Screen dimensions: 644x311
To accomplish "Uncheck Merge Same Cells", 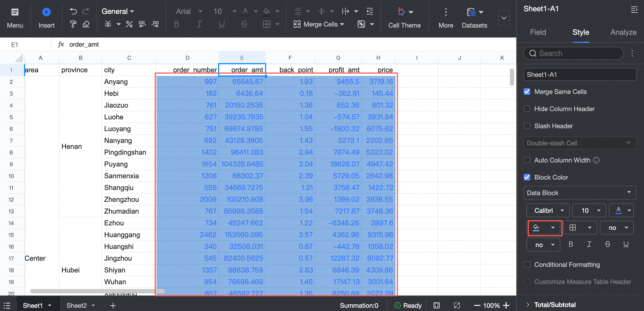I will 527,92.
